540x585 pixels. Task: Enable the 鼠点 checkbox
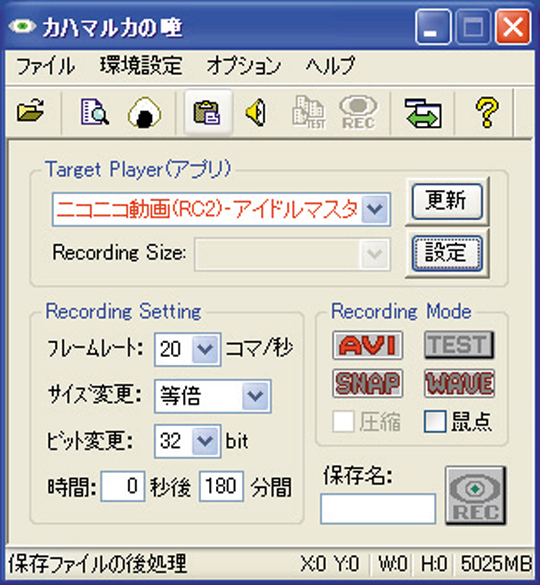click(435, 422)
